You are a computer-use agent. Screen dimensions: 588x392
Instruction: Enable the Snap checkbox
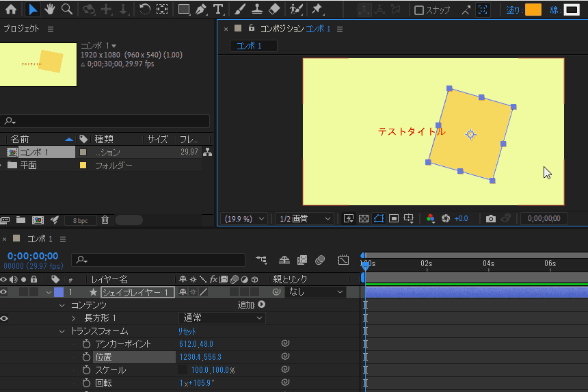pyautogui.click(x=419, y=10)
